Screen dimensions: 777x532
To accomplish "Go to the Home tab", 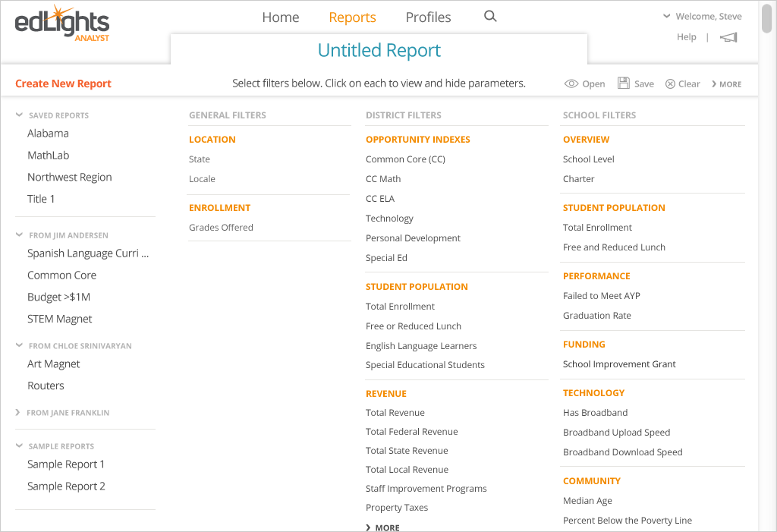I will pyautogui.click(x=281, y=17).
